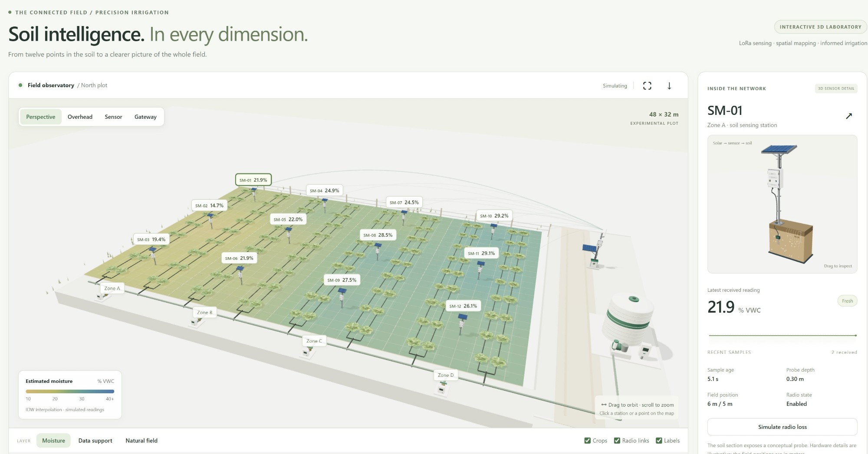Image resolution: width=868 pixels, height=454 pixels.
Task: Select the Zone D valve marker
Action: pyautogui.click(x=446, y=375)
